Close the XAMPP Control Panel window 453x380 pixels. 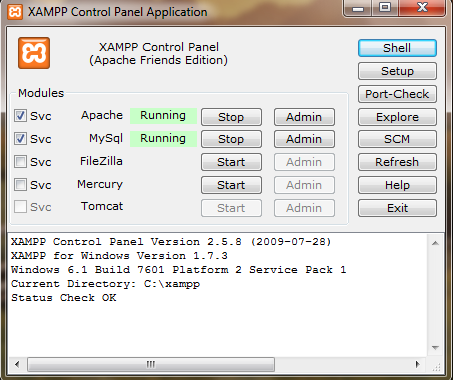(x=422, y=8)
